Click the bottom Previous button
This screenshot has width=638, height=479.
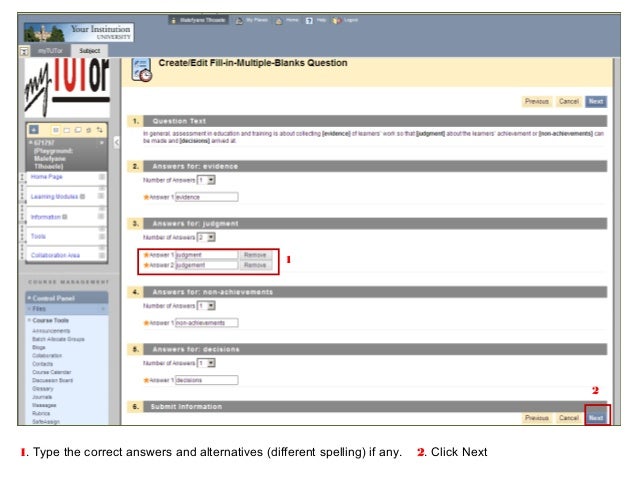pos(537,418)
